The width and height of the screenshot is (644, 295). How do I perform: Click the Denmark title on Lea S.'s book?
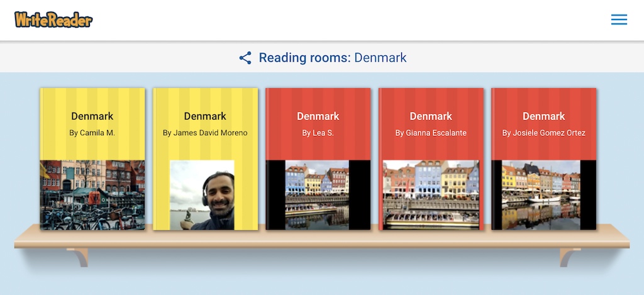318,116
